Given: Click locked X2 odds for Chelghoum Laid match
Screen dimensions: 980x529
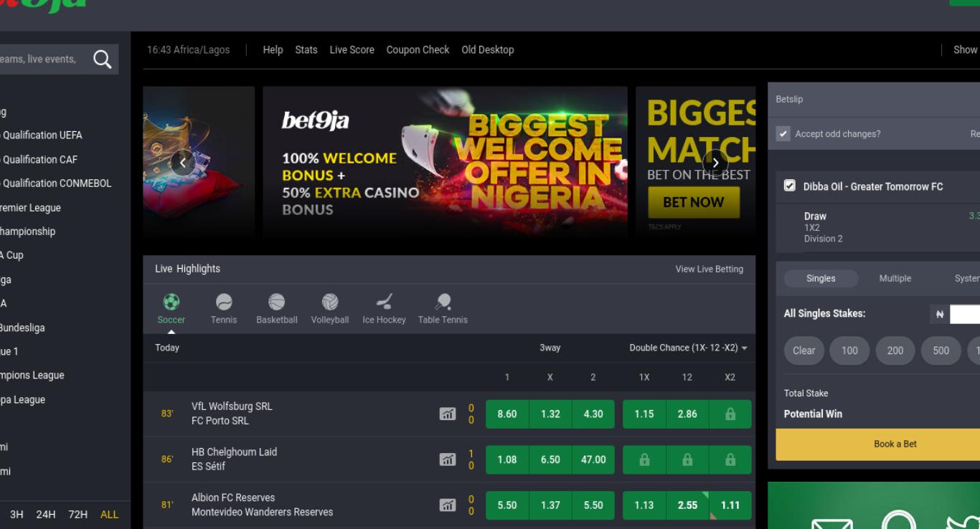Looking at the screenshot, I should (x=730, y=460).
